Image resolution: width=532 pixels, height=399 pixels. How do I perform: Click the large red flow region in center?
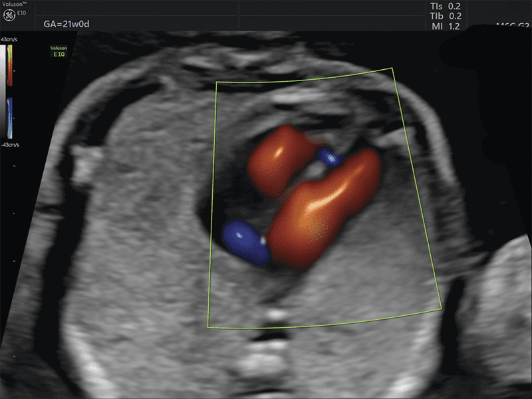click(x=319, y=213)
